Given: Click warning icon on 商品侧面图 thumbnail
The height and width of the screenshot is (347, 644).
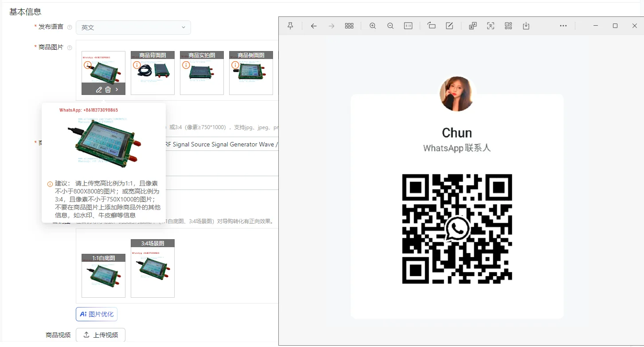Looking at the screenshot, I should tap(235, 65).
